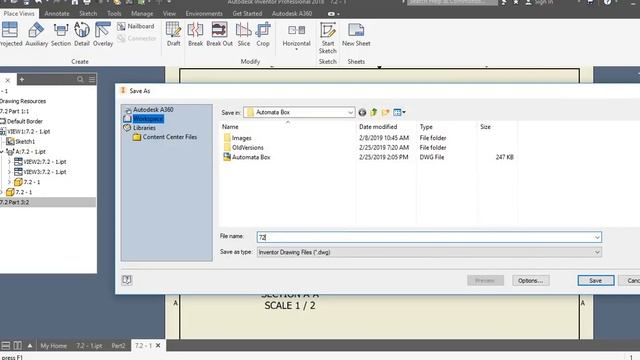Click the Preview button
The image size is (640, 360).
point(485,280)
